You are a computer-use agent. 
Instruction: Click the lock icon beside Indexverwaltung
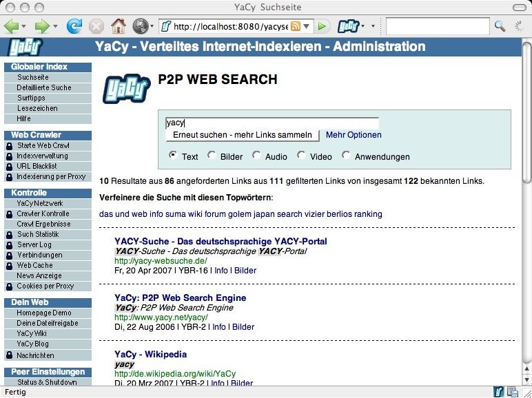(x=9, y=156)
